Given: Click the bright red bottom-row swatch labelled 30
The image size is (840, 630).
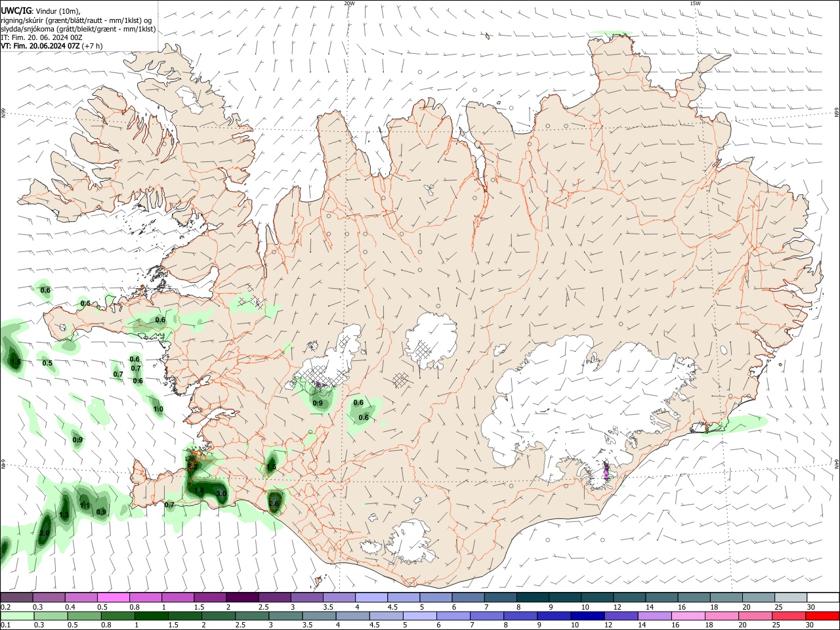Looking at the screenshot, I should (822, 616).
